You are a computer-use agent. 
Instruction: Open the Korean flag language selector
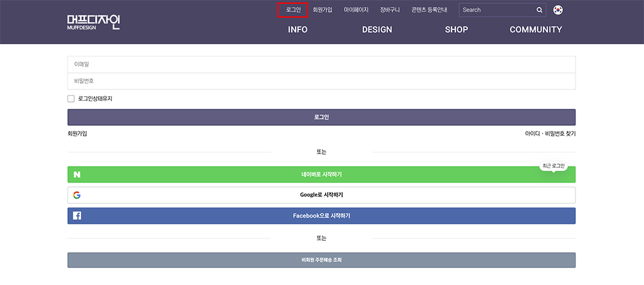[x=558, y=10]
